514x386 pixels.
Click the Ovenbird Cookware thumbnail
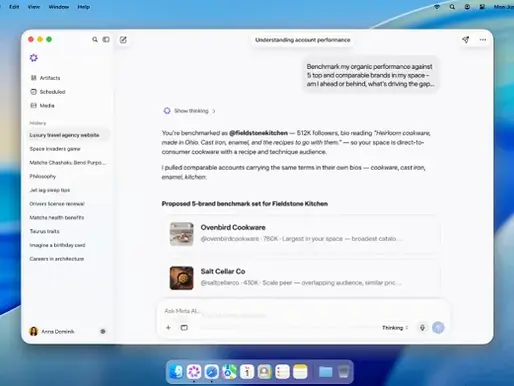181,234
